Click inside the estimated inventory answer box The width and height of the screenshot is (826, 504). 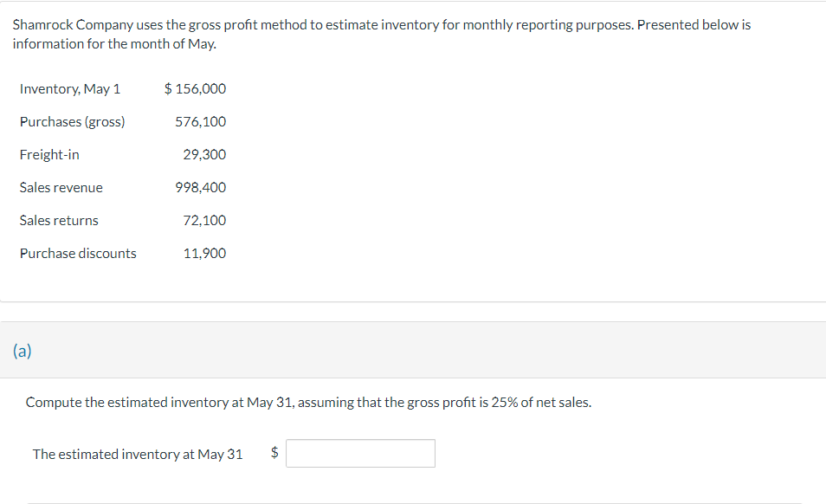359,453
